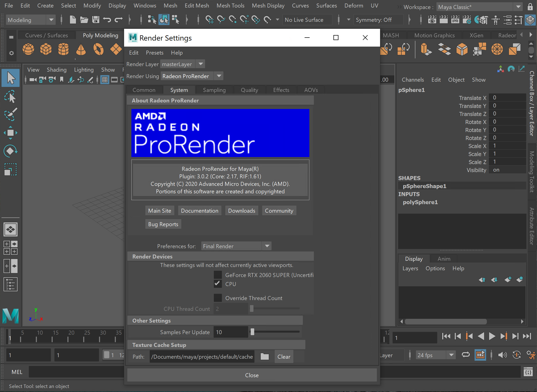The image size is (537, 392).
Task: Click the Downloads button
Action: (242, 211)
